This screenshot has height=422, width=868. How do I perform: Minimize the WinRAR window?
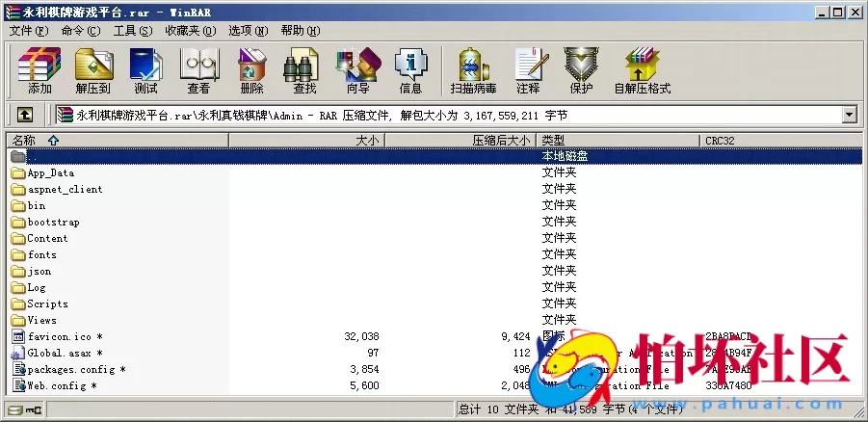823,13
